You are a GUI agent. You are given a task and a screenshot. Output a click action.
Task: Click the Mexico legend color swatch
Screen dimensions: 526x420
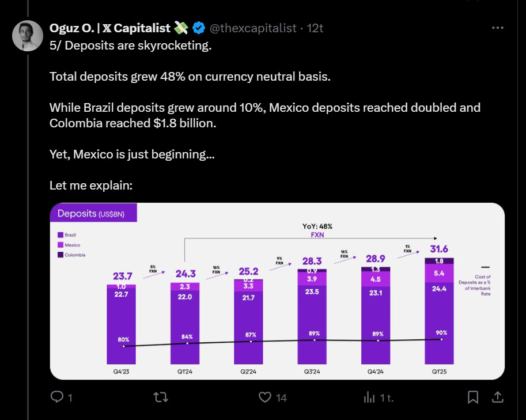60,245
